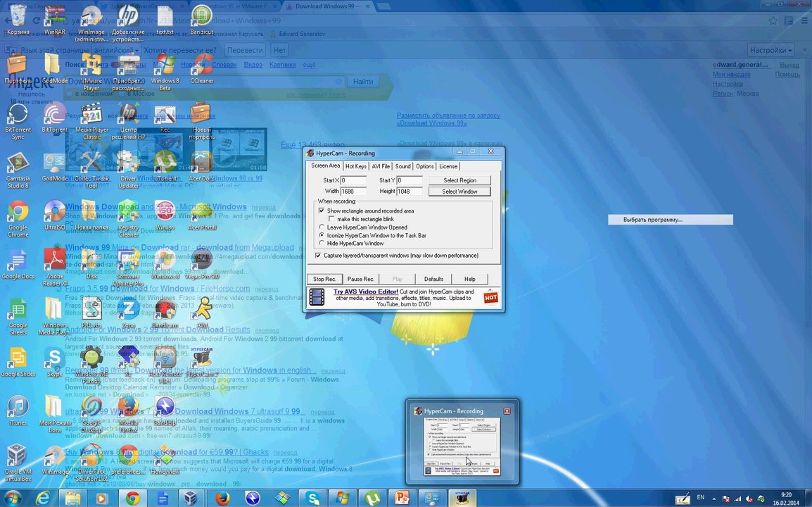Click the Start X input field
The height and width of the screenshot is (507, 812).
353,180
